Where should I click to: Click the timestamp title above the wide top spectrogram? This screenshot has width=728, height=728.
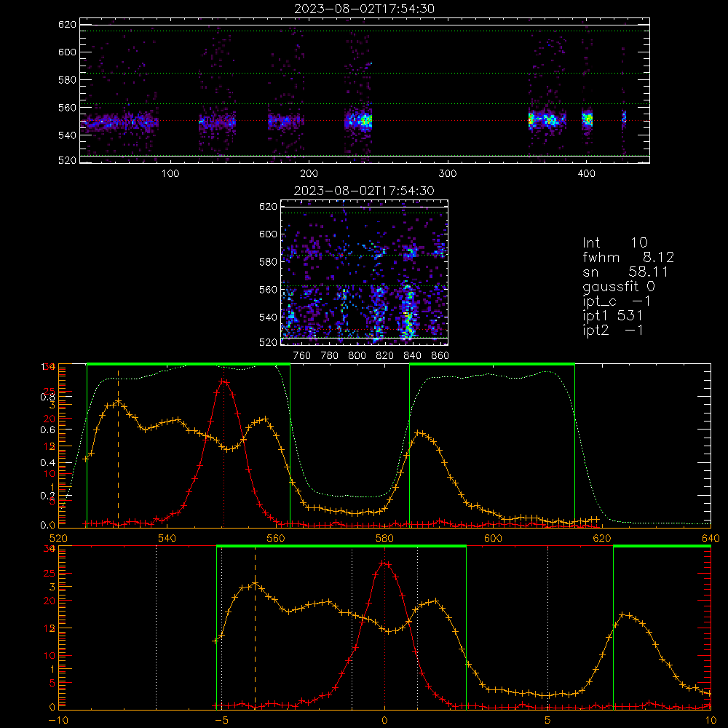coord(365,9)
